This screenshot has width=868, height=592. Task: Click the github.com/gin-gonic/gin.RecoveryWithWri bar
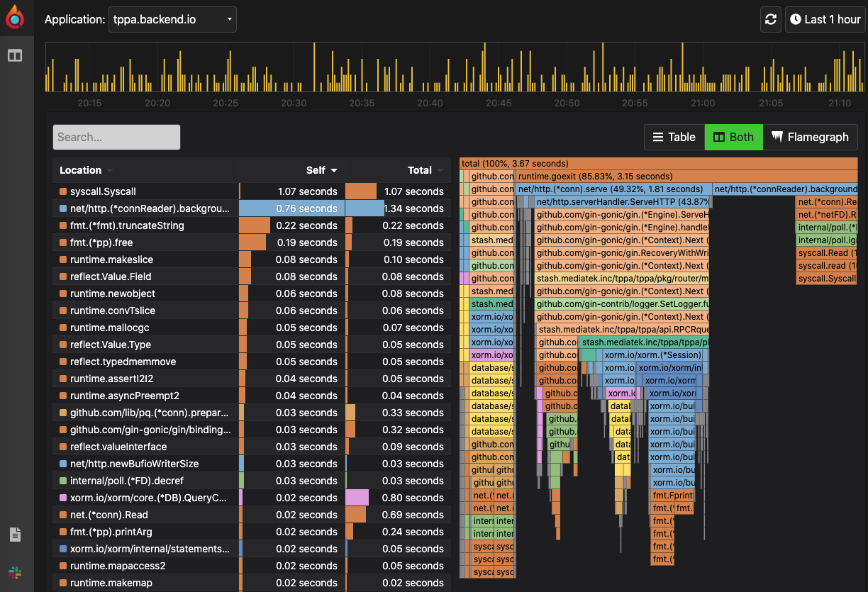pyautogui.click(x=622, y=253)
